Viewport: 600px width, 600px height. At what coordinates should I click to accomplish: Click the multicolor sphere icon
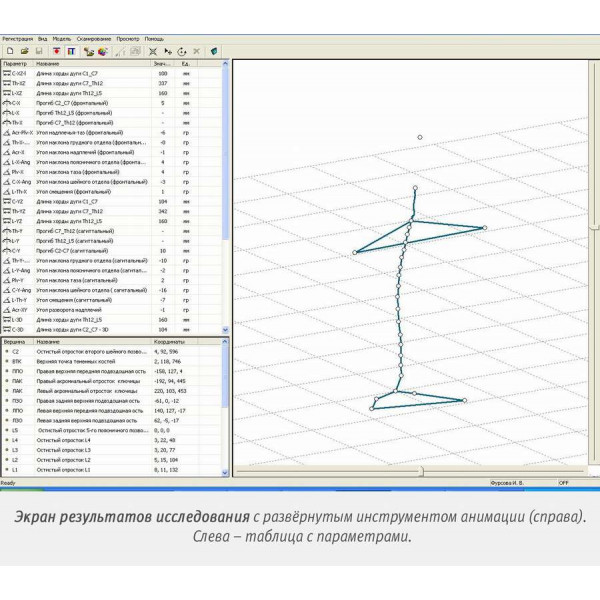(x=103, y=51)
